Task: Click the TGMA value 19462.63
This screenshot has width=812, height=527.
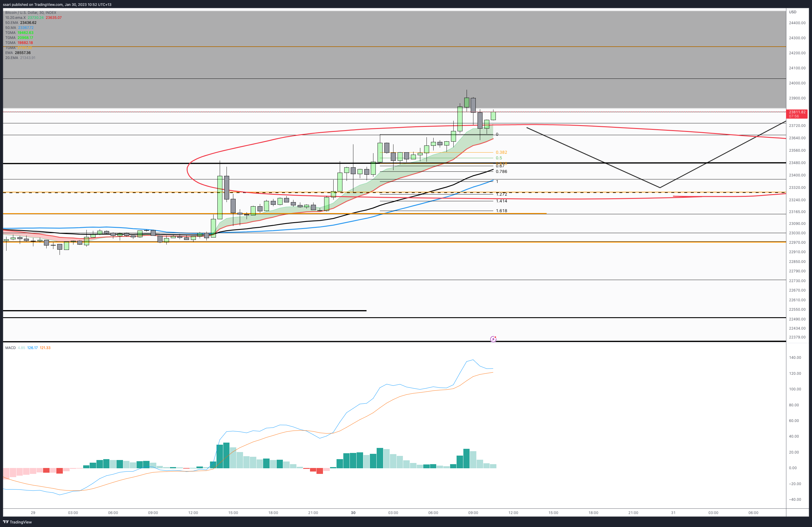Action: click(x=25, y=33)
